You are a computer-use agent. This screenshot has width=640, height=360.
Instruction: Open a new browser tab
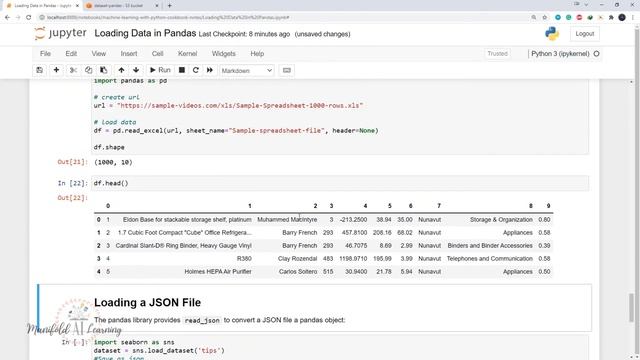coord(169,6)
